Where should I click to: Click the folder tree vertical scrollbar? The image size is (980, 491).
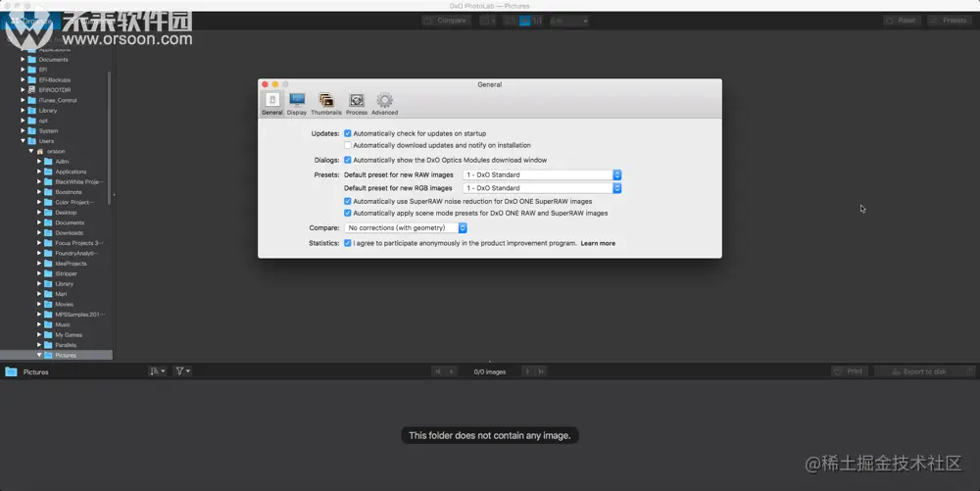pyautogui.click(x=110, y=137)
